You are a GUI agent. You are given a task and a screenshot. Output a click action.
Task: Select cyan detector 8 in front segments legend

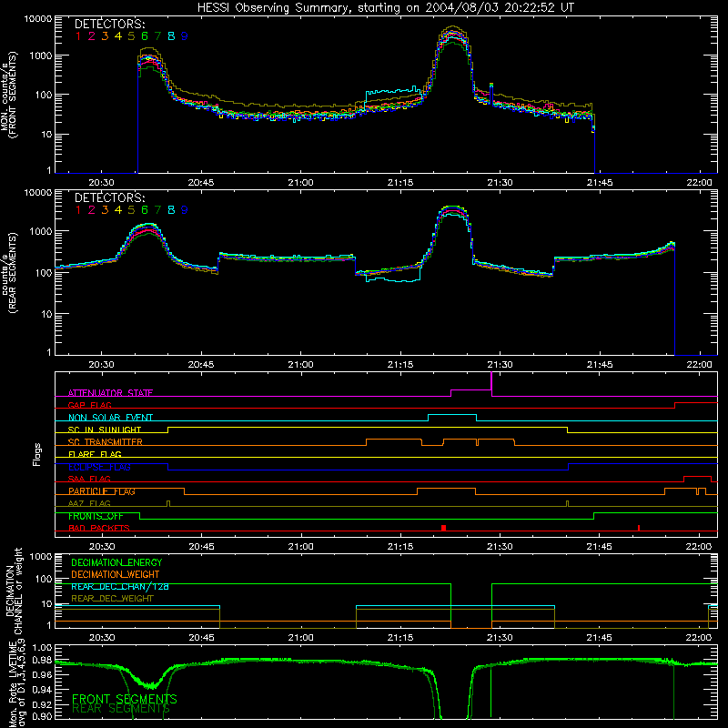[171, 36]
